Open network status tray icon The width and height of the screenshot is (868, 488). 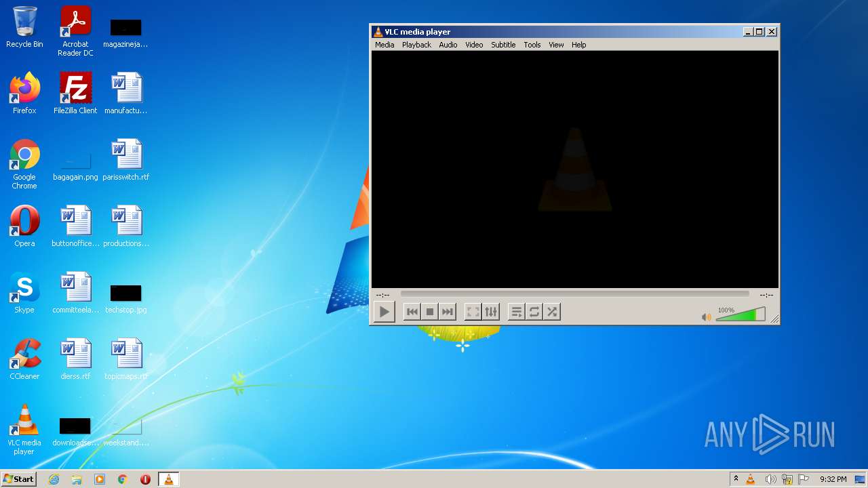(787, 479)
